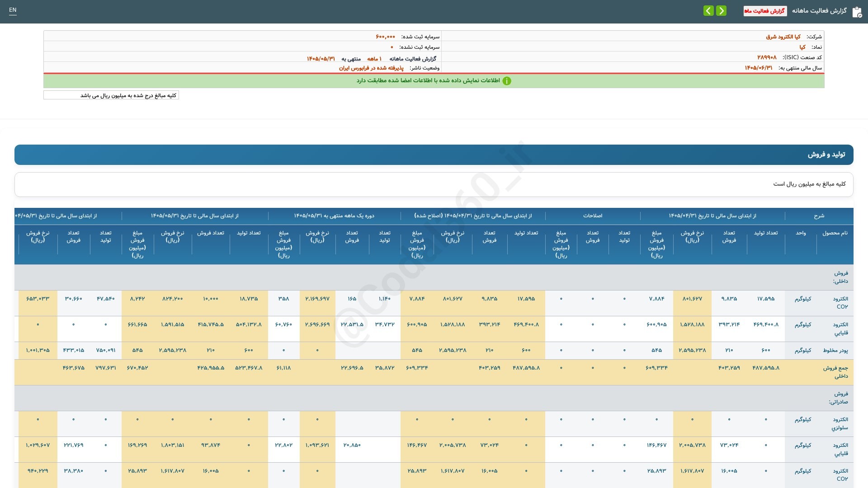
Task: Click the 'گزارش فعالیت ماهانه' page title
Action: [819, 10]
